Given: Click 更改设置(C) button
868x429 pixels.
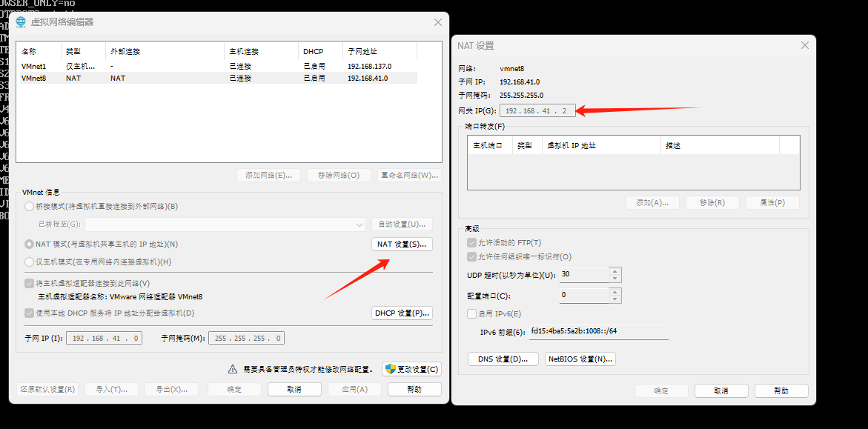Looking at the screenshot, I should (411, 369).
